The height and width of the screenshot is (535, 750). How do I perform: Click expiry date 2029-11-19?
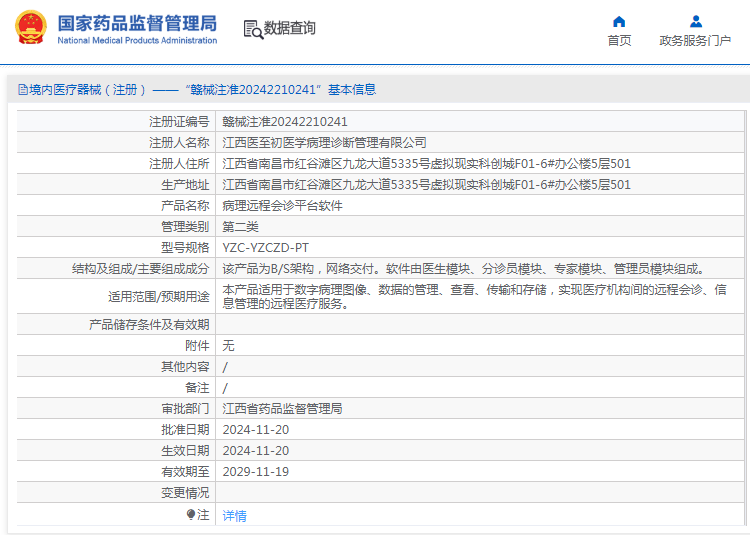(x=255, y=471)
